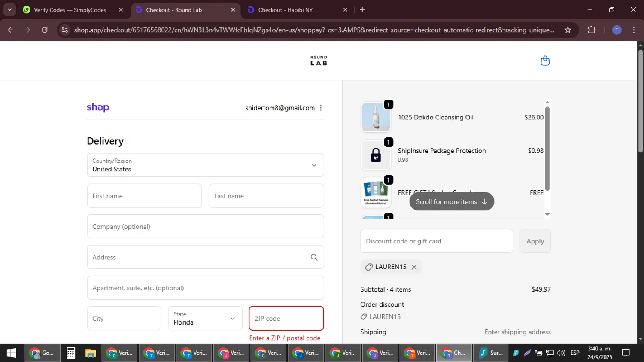Open the Round Lab logo home link
This screenshot has width=644, height=362.
[319, 61]
